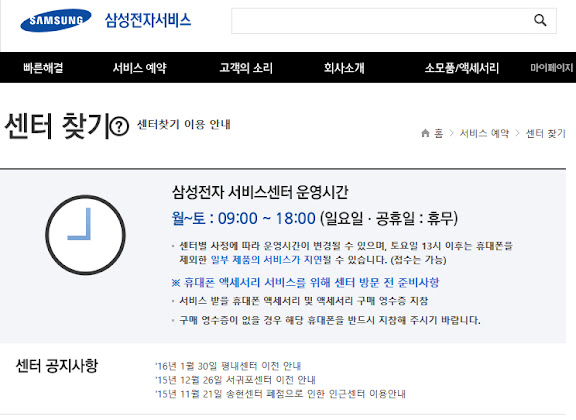Click the 센터 찾기 page title
This screenshot has width=576, height=420.
[57, 126]
